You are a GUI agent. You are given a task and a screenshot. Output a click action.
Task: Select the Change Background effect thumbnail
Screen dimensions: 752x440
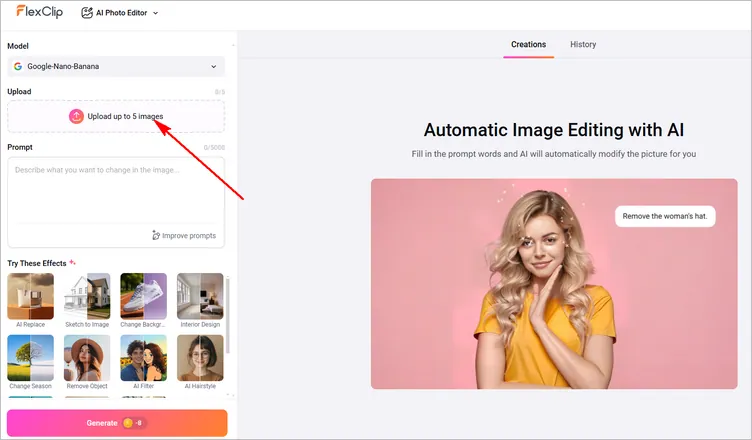point(143,296)
